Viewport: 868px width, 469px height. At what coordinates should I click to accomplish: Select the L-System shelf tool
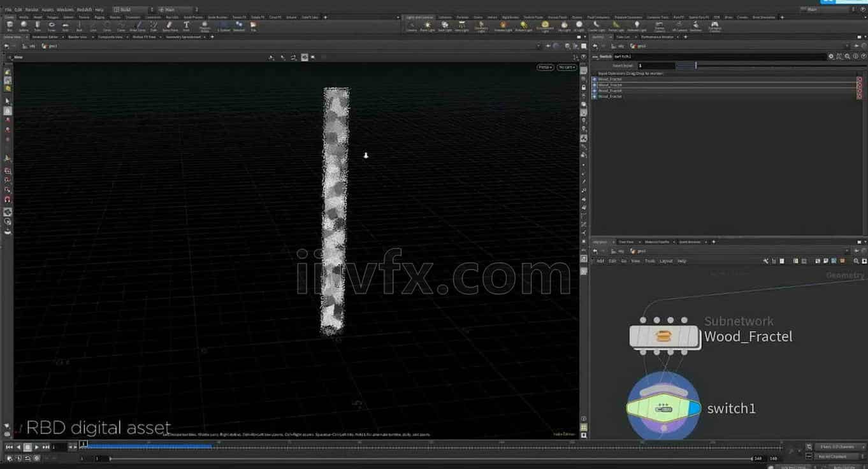pyautogui.click(x=224, y=25)
